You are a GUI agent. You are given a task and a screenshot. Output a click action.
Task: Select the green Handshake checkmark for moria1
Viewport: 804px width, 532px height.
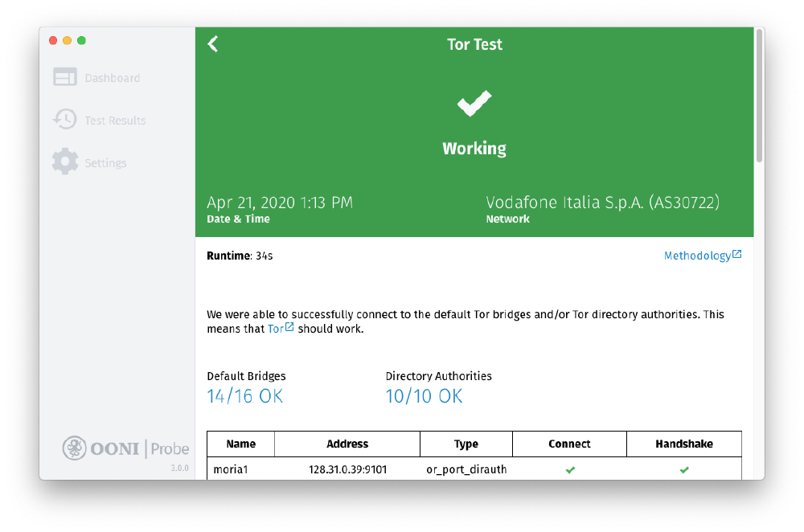click(x=684, y=469)
